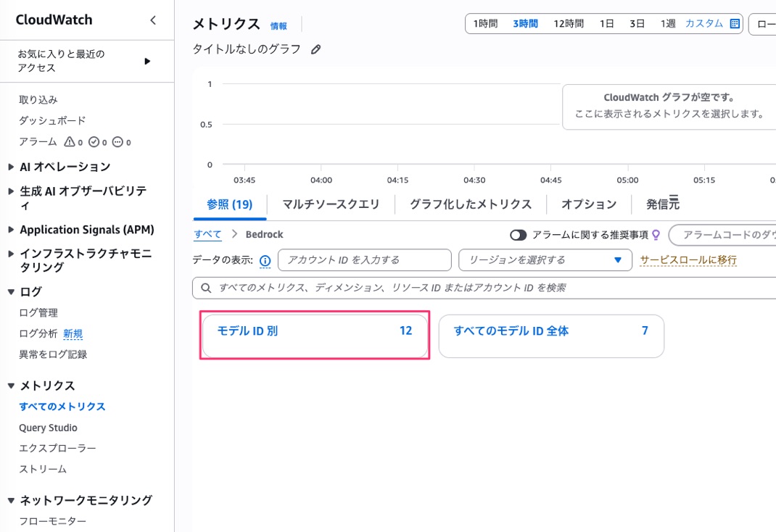
Task: Expand 生成 AI オブザーバビリティ section
Action: [x=11, y=191]
